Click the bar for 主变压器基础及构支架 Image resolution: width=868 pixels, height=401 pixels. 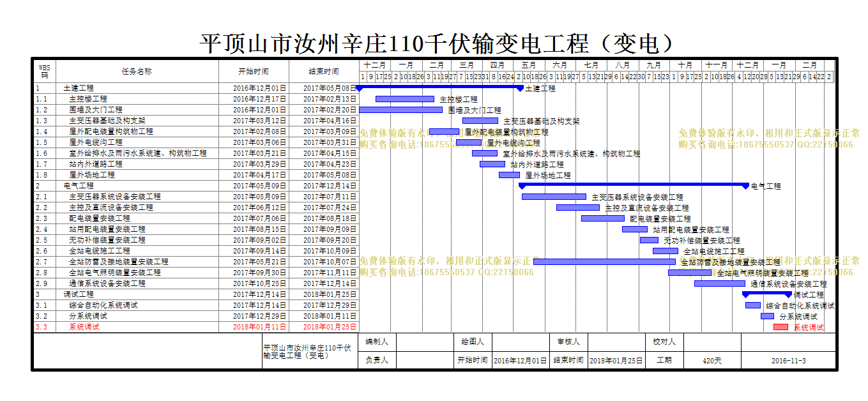pos(480,121)
